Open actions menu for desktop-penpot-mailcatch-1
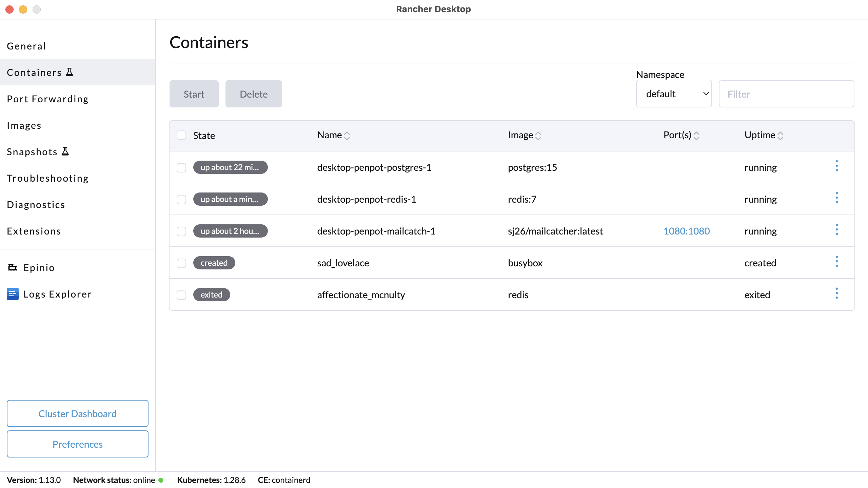Screen dimensions: 868x488 (x=836, y=230)
